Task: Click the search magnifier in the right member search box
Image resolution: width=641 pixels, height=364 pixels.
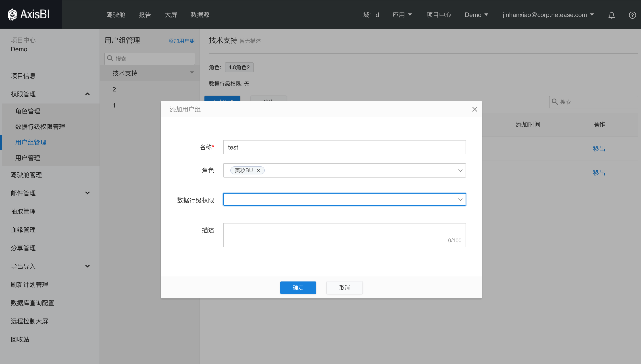Action: [555, 102]
